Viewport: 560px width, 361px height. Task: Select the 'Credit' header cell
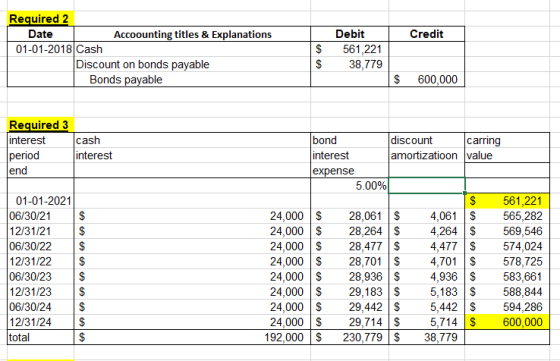click(x=426, y=34)
